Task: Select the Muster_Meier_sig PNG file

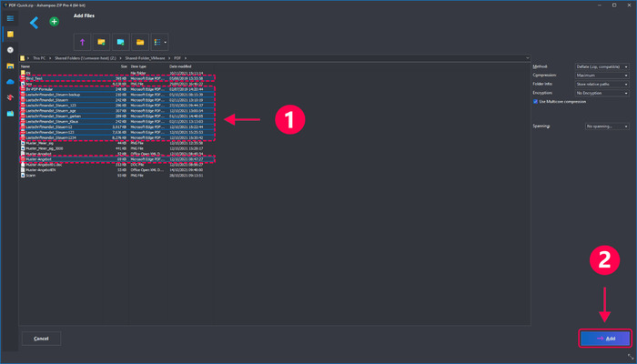Action: pos(117,143)
